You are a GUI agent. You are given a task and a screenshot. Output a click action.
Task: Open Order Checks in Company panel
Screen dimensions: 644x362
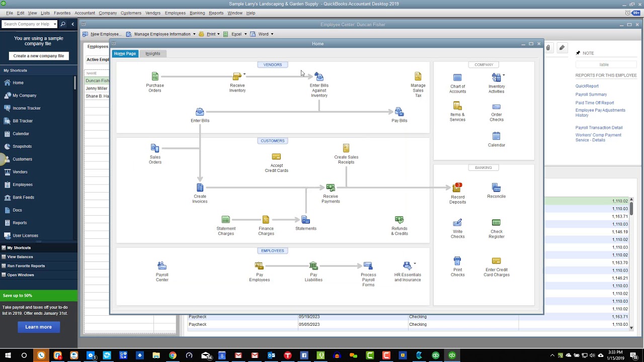click(x=496, y=107)
